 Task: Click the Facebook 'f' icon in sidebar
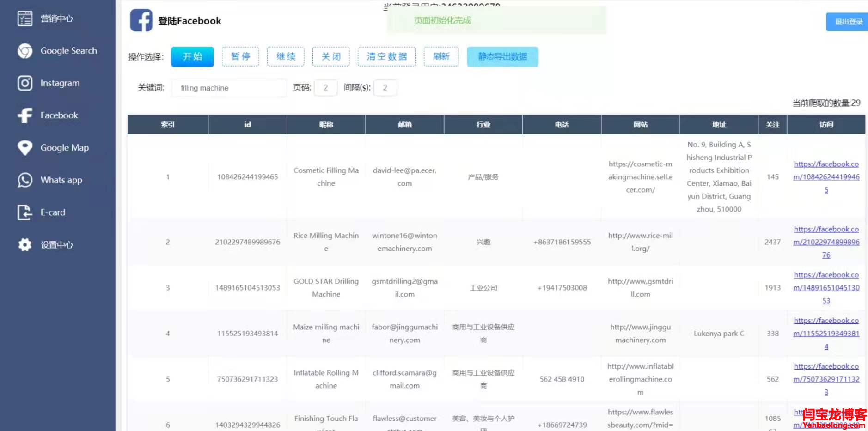tap(25, 115)
